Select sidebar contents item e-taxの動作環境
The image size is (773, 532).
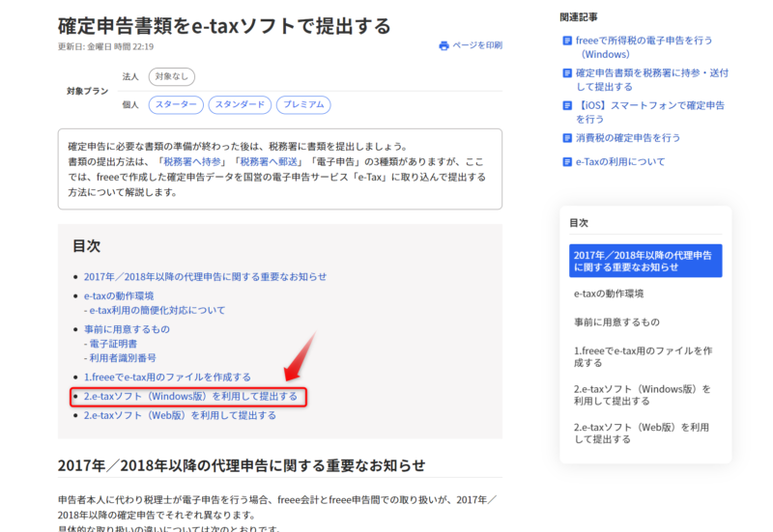pyautogui.click(x=609, y=294)
